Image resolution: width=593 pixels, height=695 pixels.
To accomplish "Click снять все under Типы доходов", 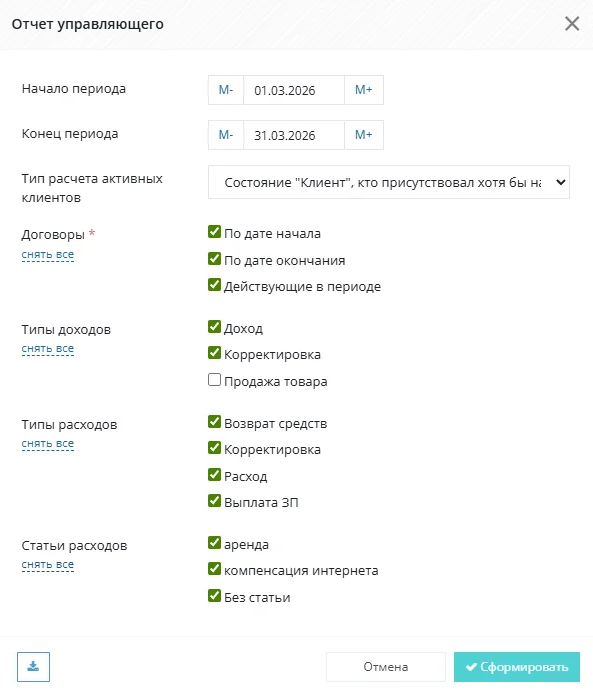I will click(x=48, y=349).
